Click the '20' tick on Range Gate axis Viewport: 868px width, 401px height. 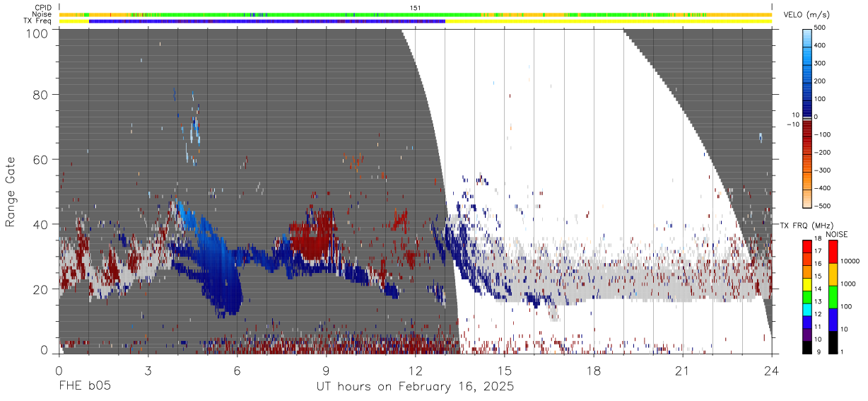tap(41, 289)
